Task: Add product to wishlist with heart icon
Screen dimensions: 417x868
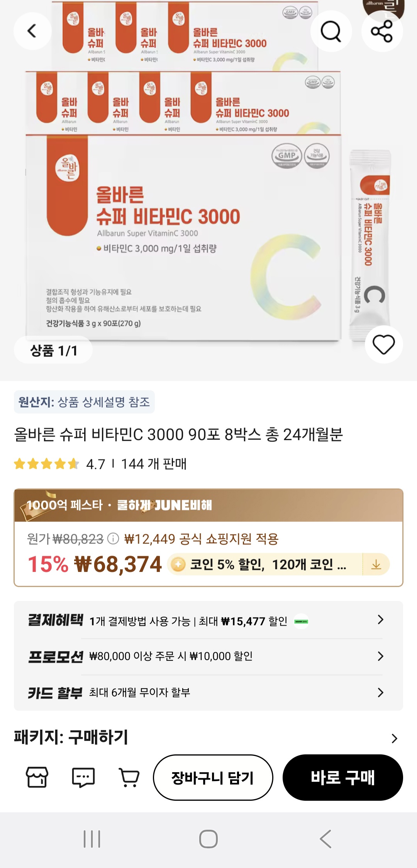Action: (x=383, y=344)
